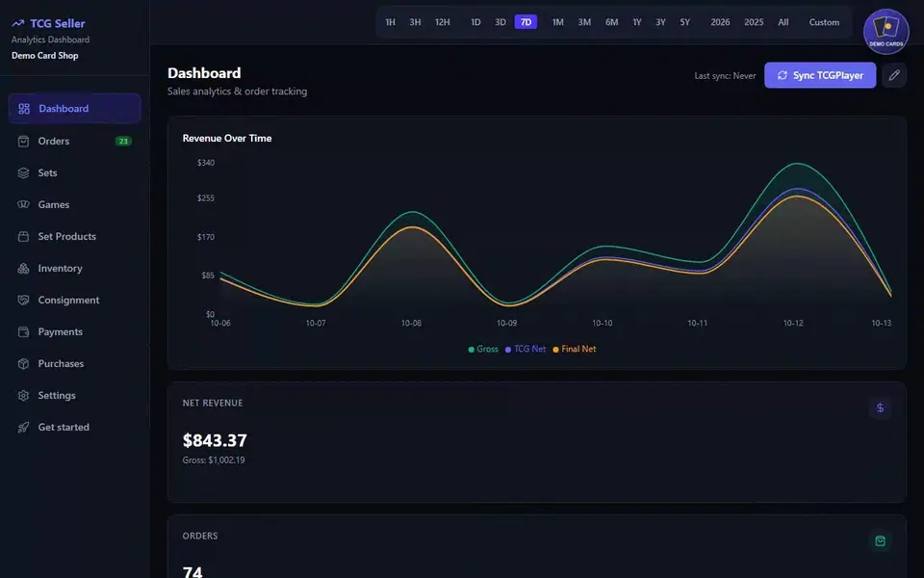Switch to the 5Y time range
The image size is (924, 578).
[684, 22]
